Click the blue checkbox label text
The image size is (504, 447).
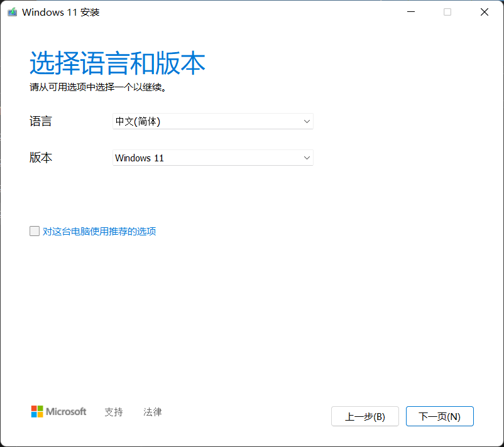tap(99, 231)
